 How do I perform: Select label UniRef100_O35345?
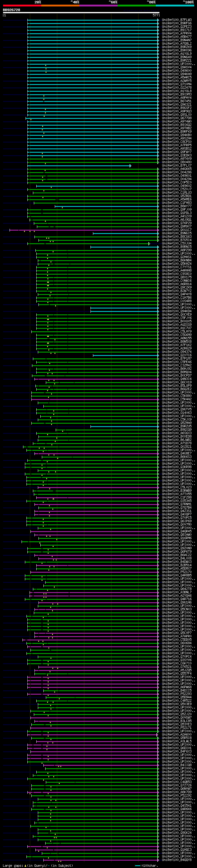click(177, 501)
